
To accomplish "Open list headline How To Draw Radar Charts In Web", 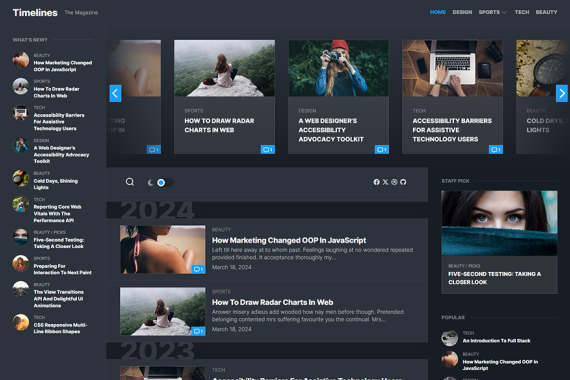I will (273, 302).
